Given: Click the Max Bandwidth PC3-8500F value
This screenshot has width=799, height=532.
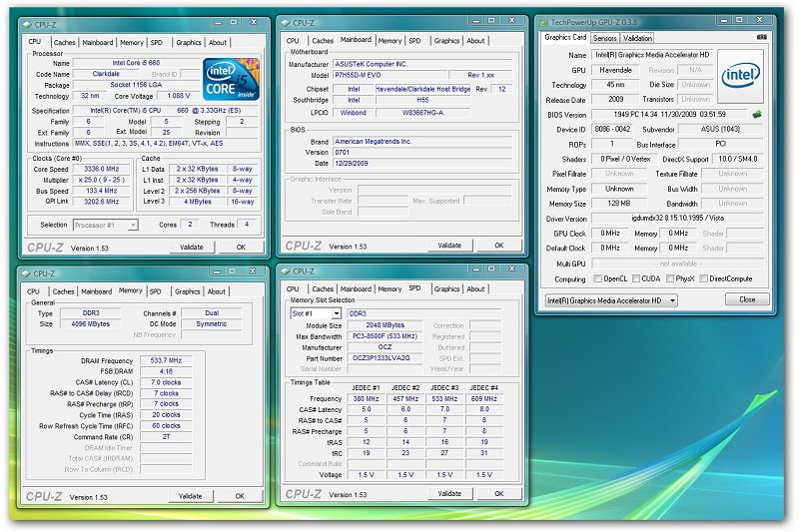Looking at the screenshot, I should (385, 336).
